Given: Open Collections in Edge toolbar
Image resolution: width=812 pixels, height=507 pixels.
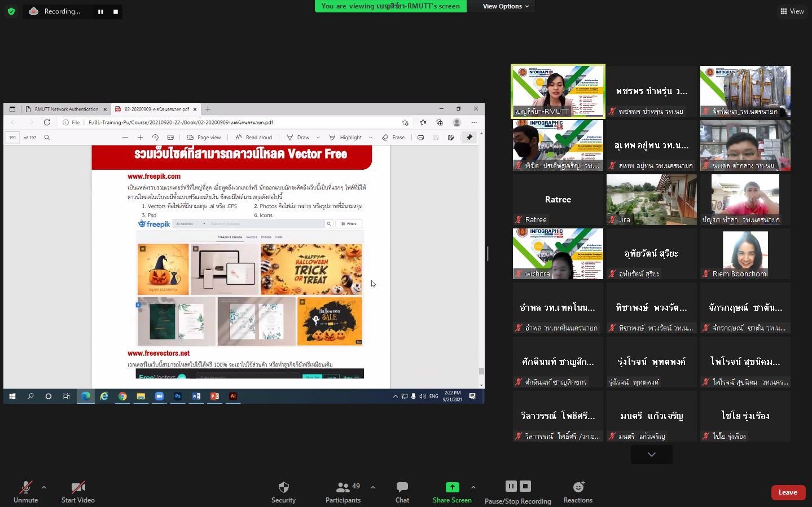Looking at the screenshot, I should [x=440, y=122].
